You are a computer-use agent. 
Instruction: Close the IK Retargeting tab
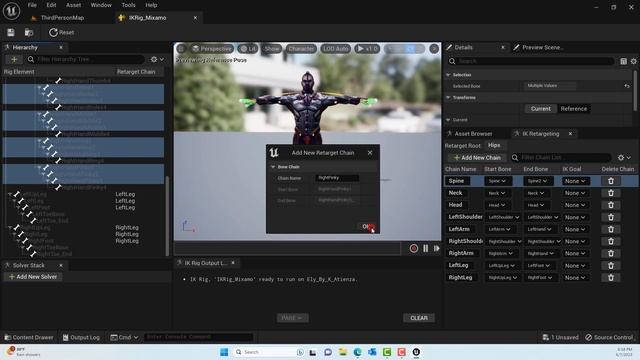click(570, 133)
